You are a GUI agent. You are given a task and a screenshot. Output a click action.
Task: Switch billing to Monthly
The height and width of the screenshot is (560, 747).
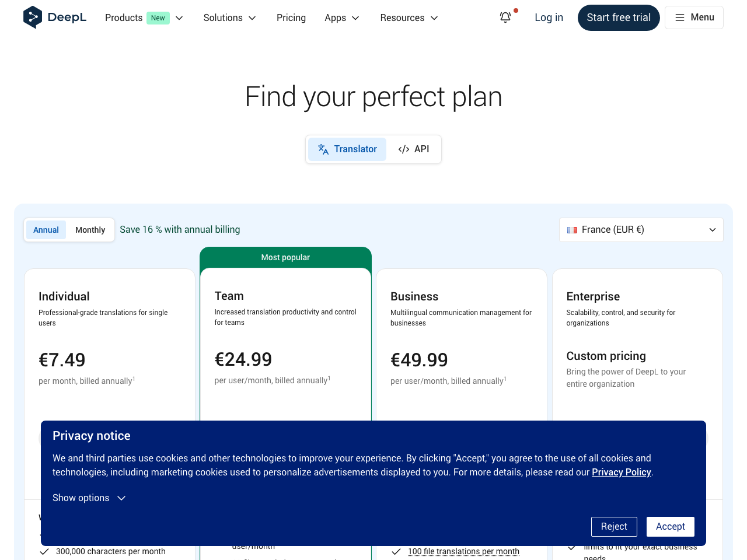click(x=90, y=230)
